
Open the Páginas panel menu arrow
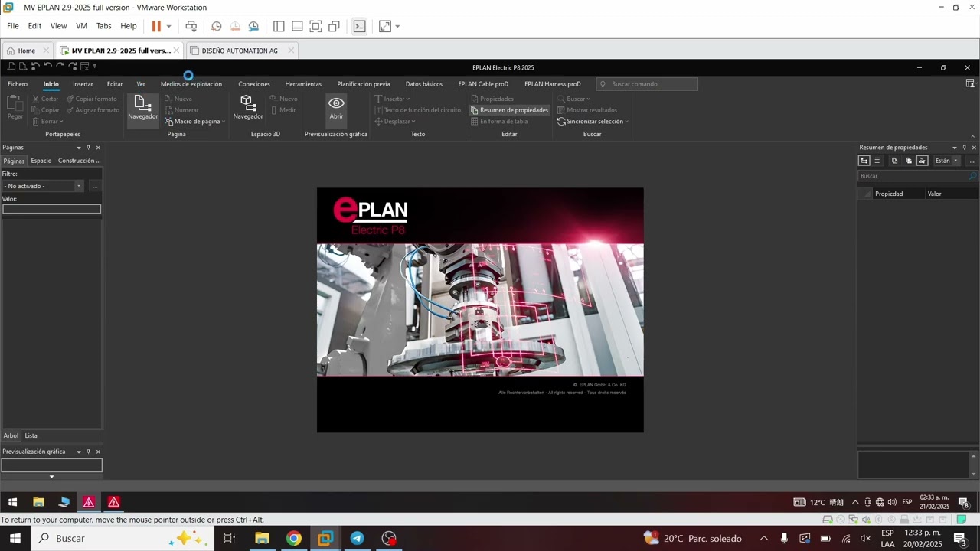click(78, 148)
